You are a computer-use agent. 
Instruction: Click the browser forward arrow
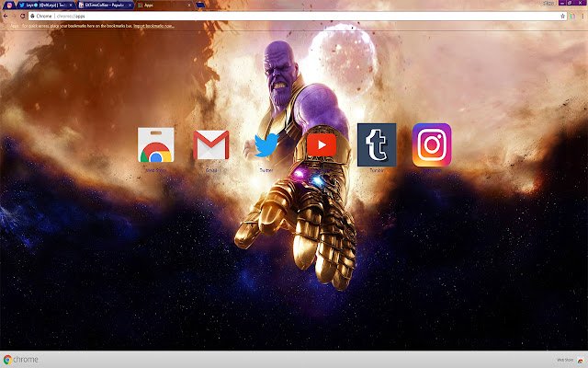click(14, 17)
